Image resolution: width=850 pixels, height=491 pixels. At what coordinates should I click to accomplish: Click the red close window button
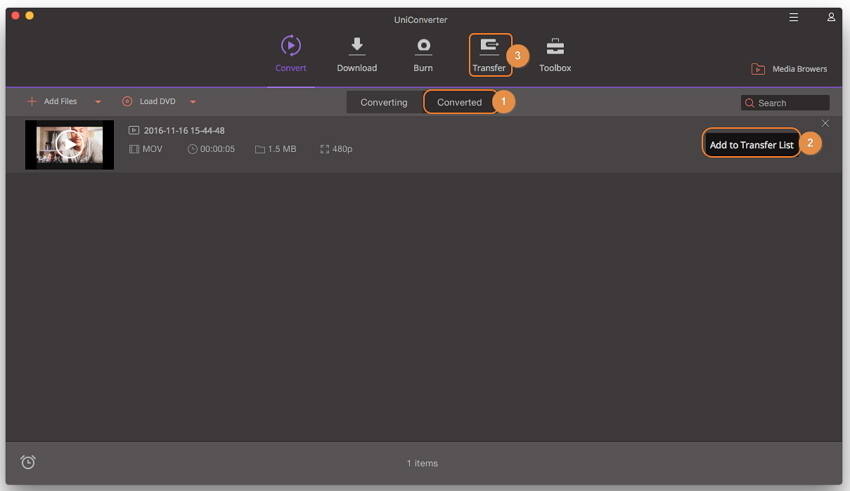coord(16,16)
